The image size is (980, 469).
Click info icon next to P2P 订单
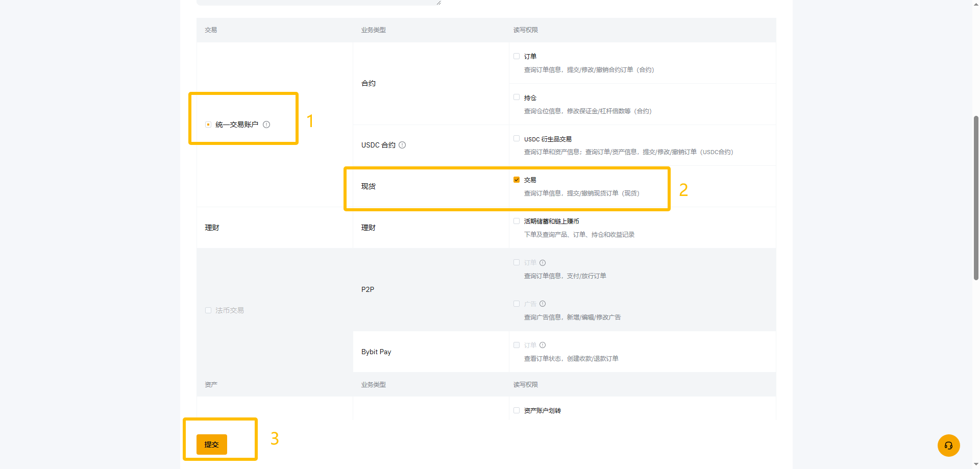click(x=543, y=263)
